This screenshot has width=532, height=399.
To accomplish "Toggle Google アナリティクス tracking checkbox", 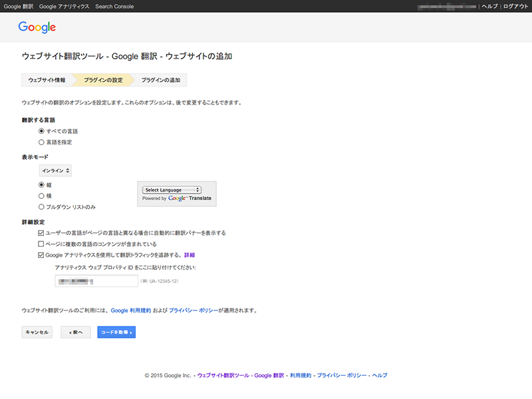I will click(41, 255).
